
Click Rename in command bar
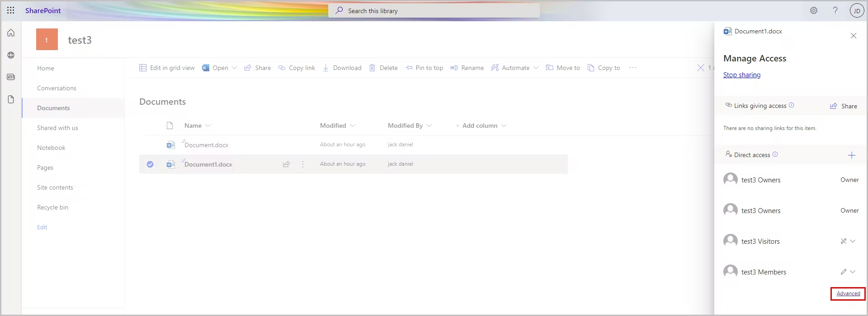[x=467, y=68]
